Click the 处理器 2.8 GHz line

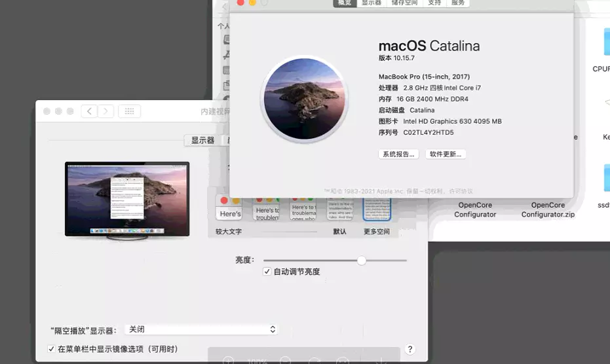(x=430, y=88)
